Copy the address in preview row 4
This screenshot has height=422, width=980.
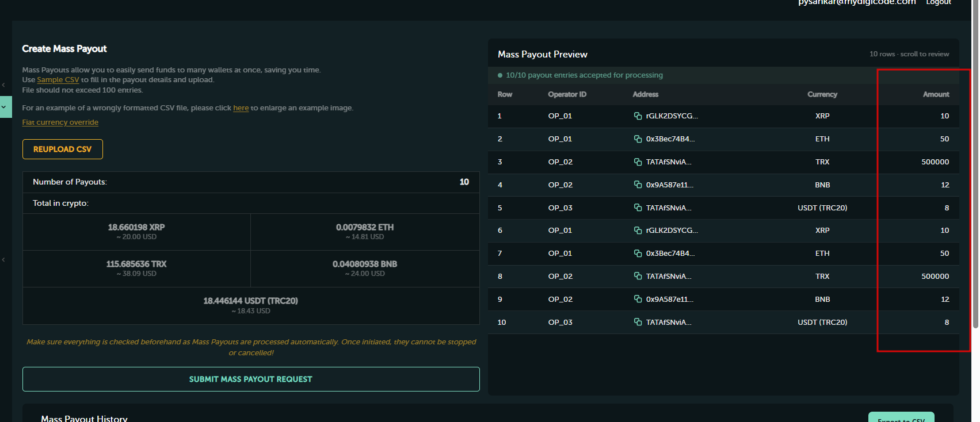(x=638, y=185)
